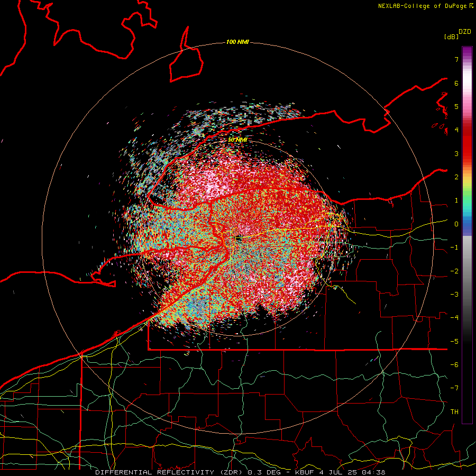The width and height of the screenshot is (476, 476).
Task: Click the -4 value on the color scale
Action: click(454, 318)
